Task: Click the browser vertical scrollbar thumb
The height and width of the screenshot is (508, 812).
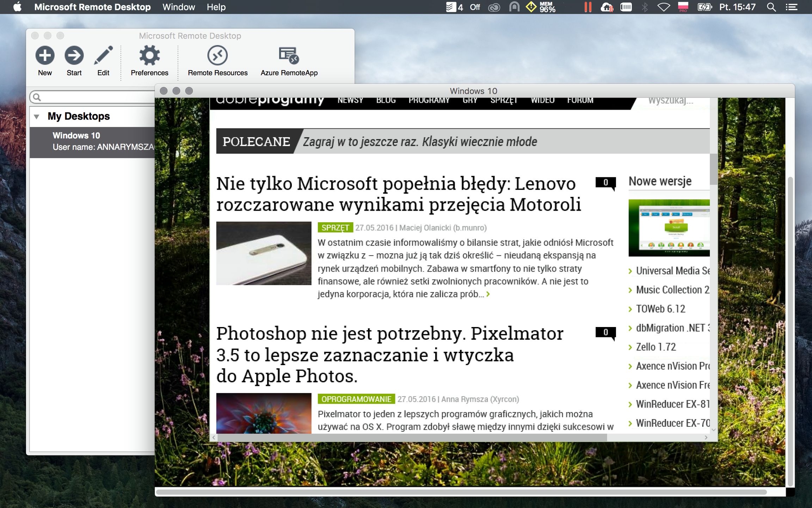Action: [713, 169]
